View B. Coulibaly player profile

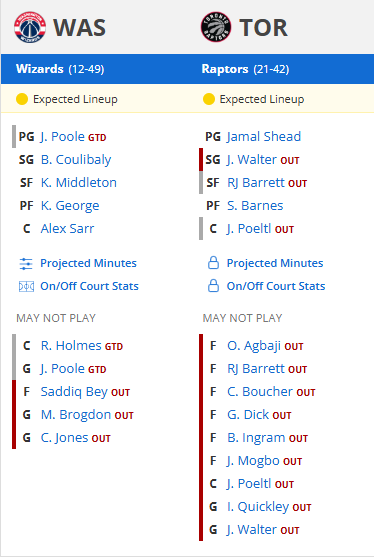coord(76,159)
